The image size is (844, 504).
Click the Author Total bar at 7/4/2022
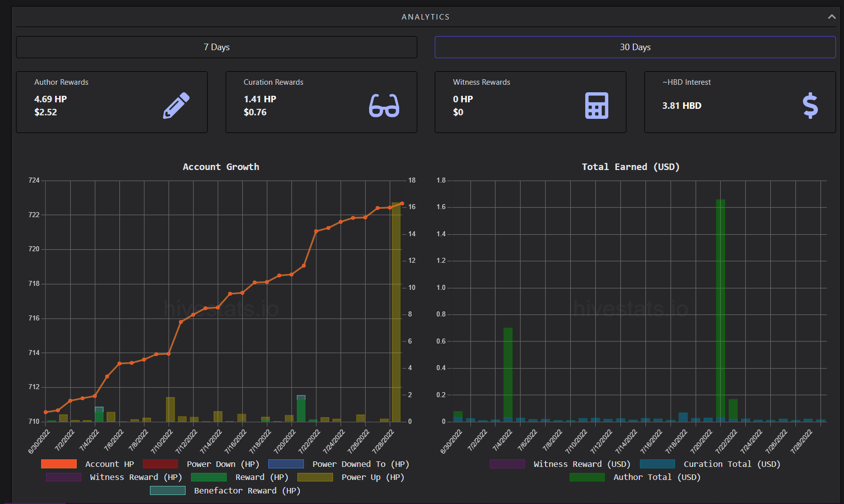[x=508, y=375]
